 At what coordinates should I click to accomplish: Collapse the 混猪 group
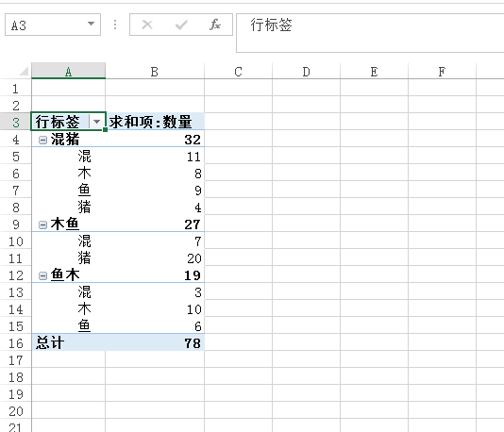coord(42,140)
